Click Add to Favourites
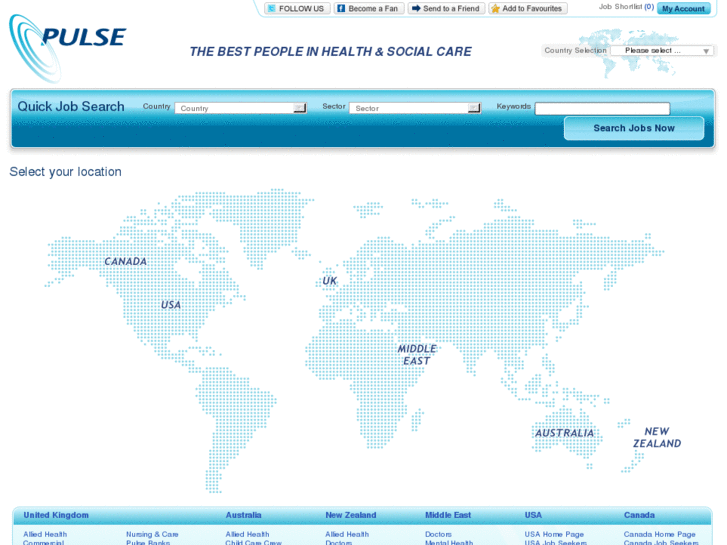727x545 pixels. coord(528,8)
